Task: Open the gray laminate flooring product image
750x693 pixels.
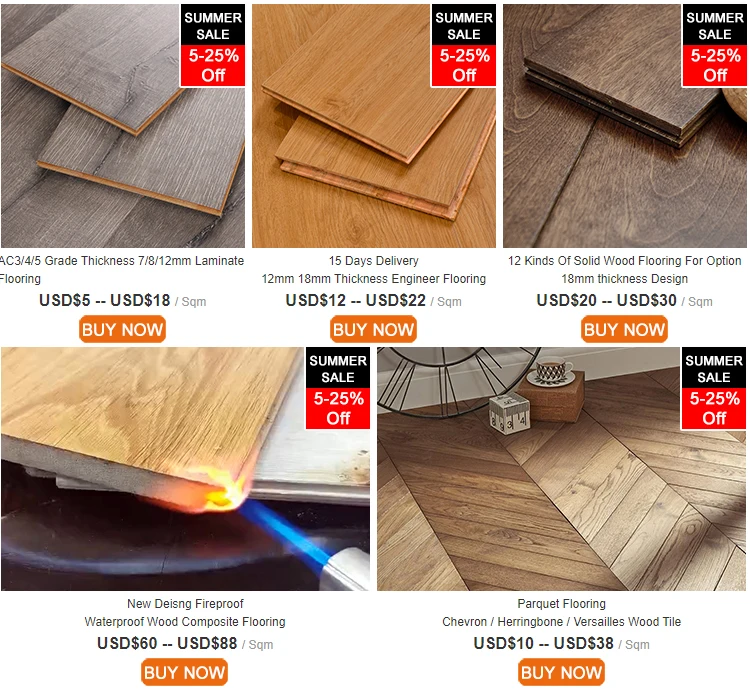Action: [122, 126]
